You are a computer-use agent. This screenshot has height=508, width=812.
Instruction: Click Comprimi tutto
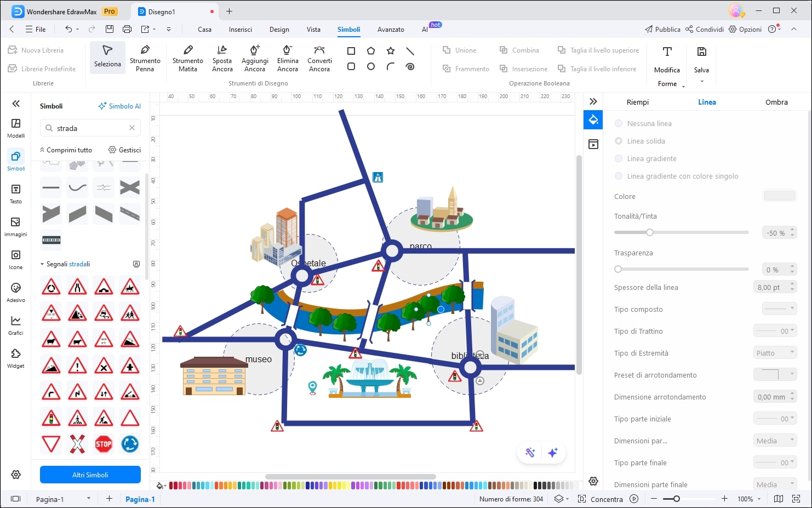pos(66,150)
